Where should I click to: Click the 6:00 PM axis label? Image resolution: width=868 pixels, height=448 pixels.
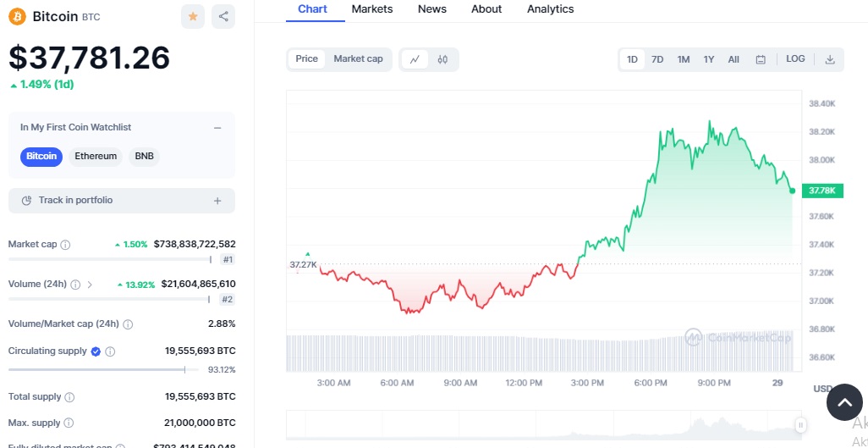pos(651,383)
